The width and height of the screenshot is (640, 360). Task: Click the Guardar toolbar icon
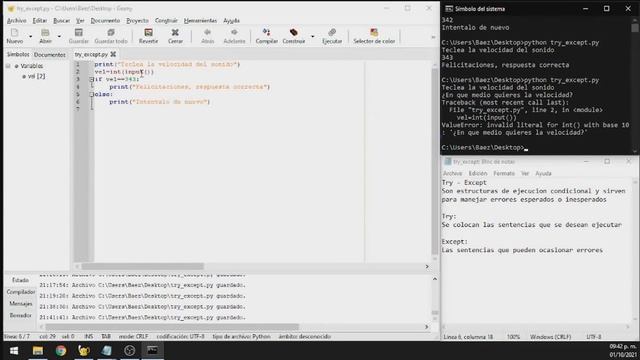(78, 36)
